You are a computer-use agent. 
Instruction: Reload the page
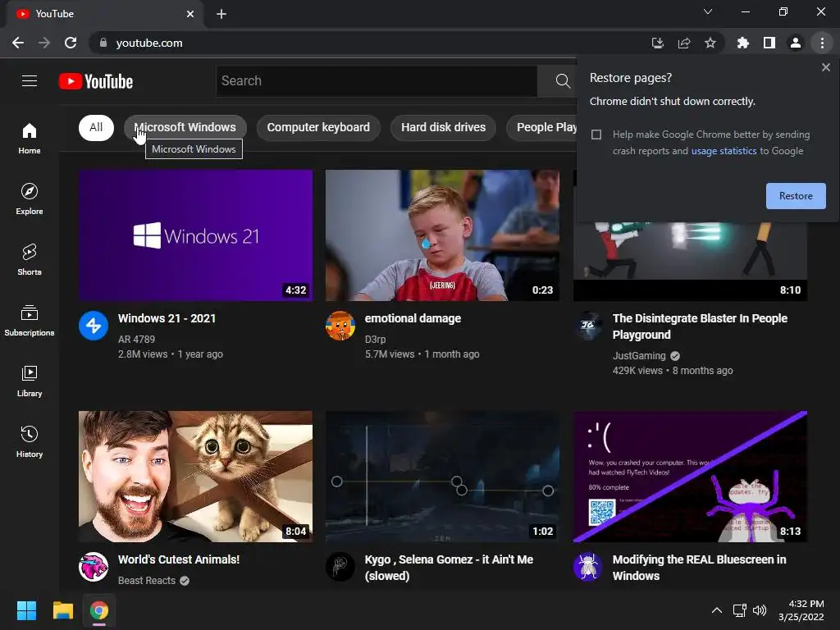tap(71, 43)
